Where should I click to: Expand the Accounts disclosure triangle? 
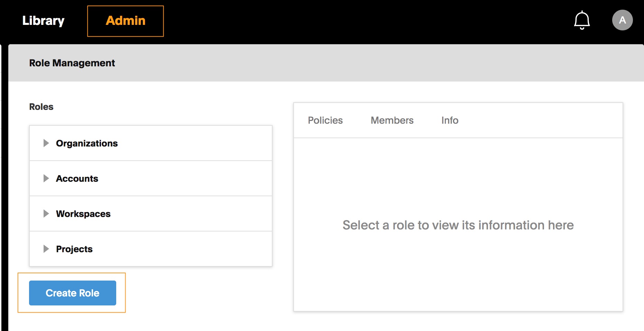point(46,178)
